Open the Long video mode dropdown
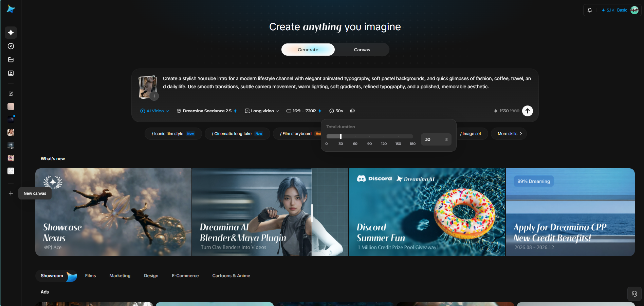Image resolution: width=644 pixels, height=306 pixels. click(x=262, y=111)
